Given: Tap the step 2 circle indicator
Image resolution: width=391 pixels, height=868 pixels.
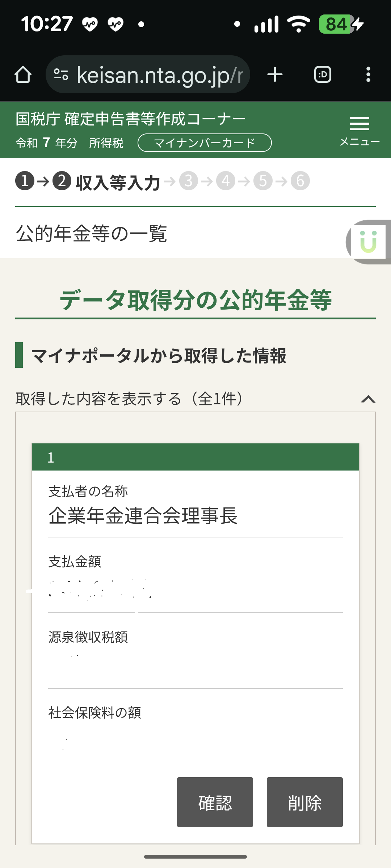Looking at the screenshot, I should coord(62,181).
